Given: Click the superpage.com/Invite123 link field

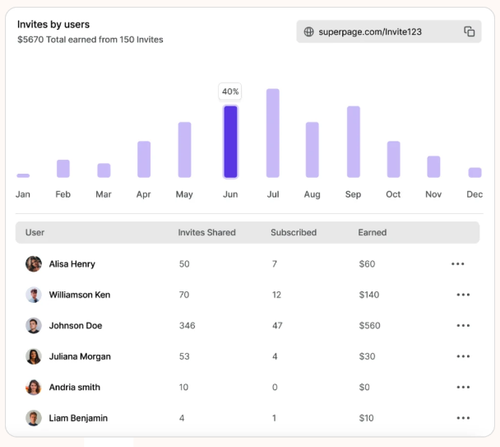Looking at the screenshot, I should coord(389,32).
